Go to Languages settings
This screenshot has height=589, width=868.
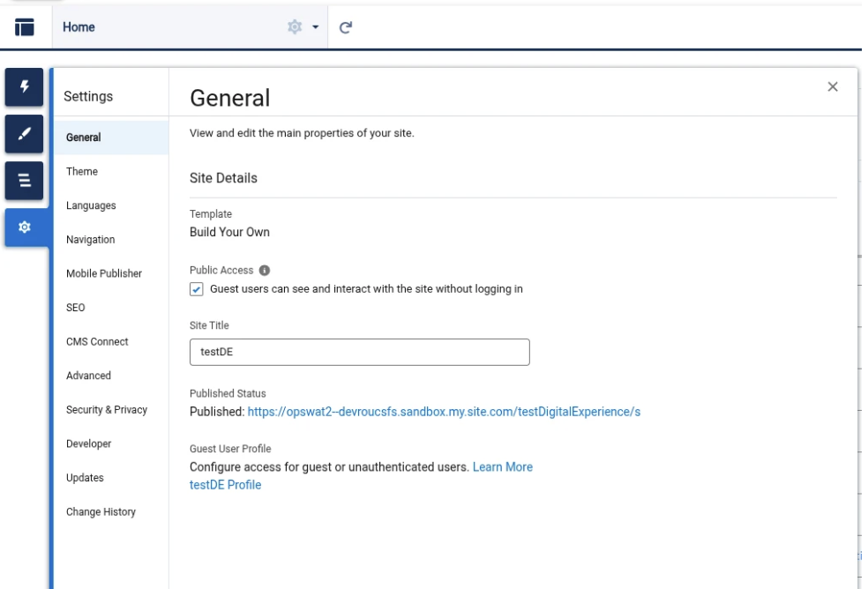point(91,205)
